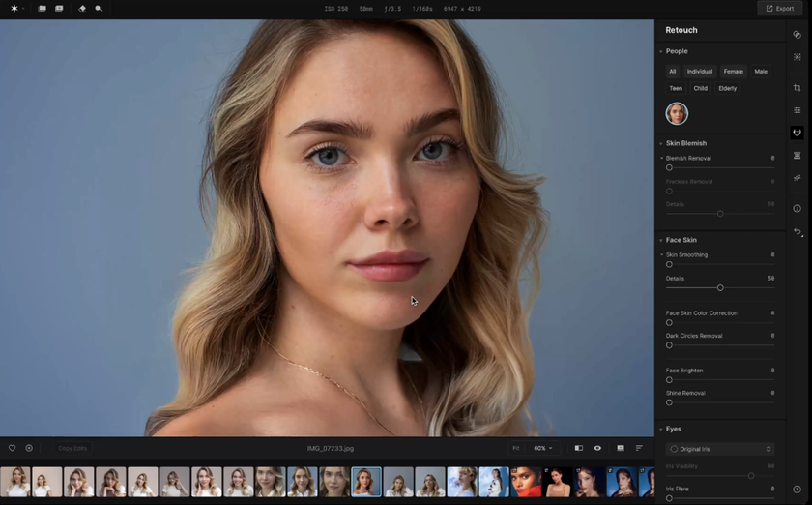Select the detected face thumbnail in People
Viewport: 812px width, 505px height.
677,113
